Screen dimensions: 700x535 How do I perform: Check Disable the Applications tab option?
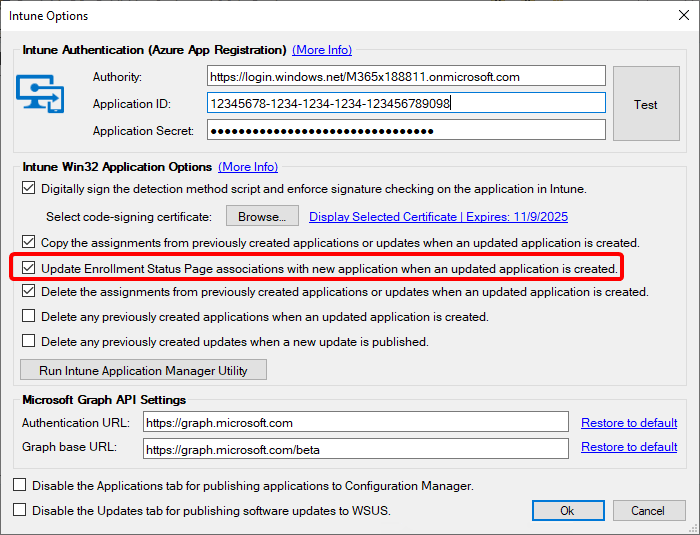pos(20,485)
